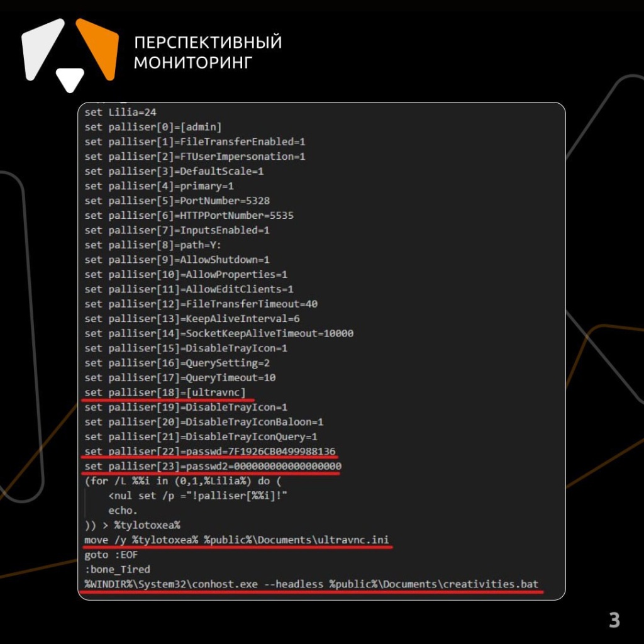
Task: Click the passwd2=000000000000000000 line
Action: (213, 467)
